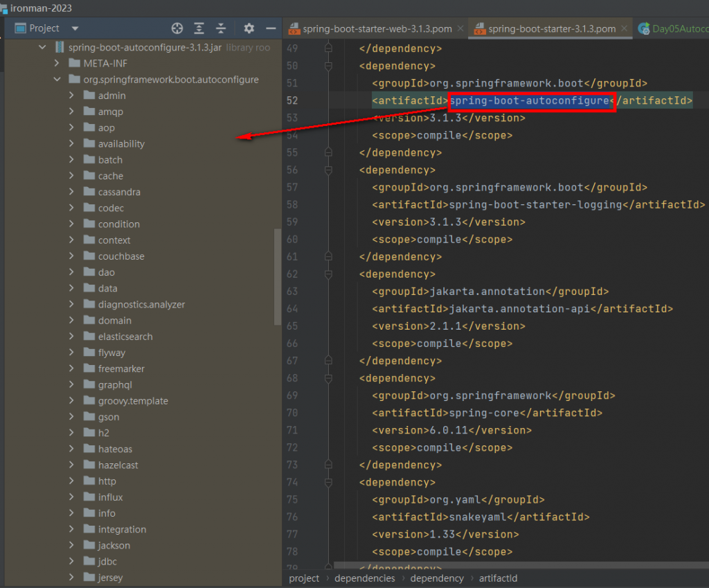Expand the h2 package

71,433
